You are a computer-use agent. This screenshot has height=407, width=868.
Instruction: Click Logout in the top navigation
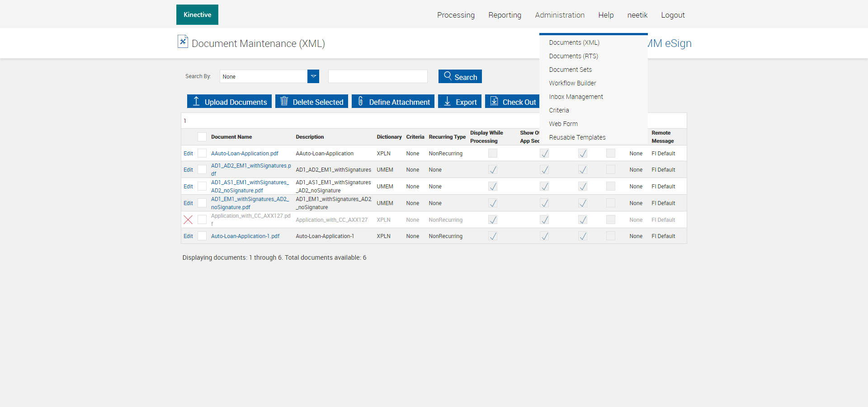click(673, 15)
